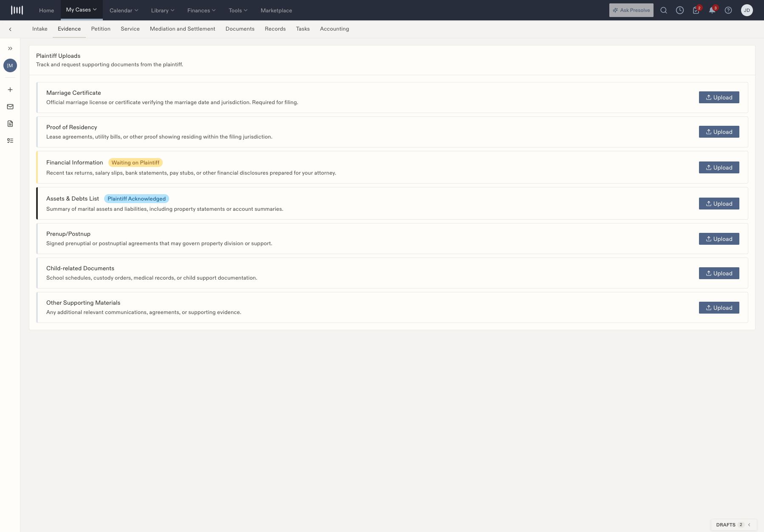
Task: Switch to the Records tab
Action: [275, 29]
